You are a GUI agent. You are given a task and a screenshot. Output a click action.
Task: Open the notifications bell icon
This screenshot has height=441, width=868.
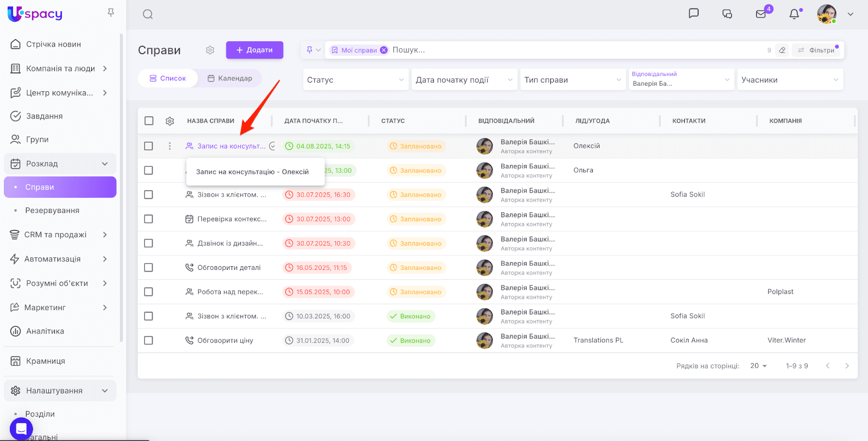click(x=794, y=14)
